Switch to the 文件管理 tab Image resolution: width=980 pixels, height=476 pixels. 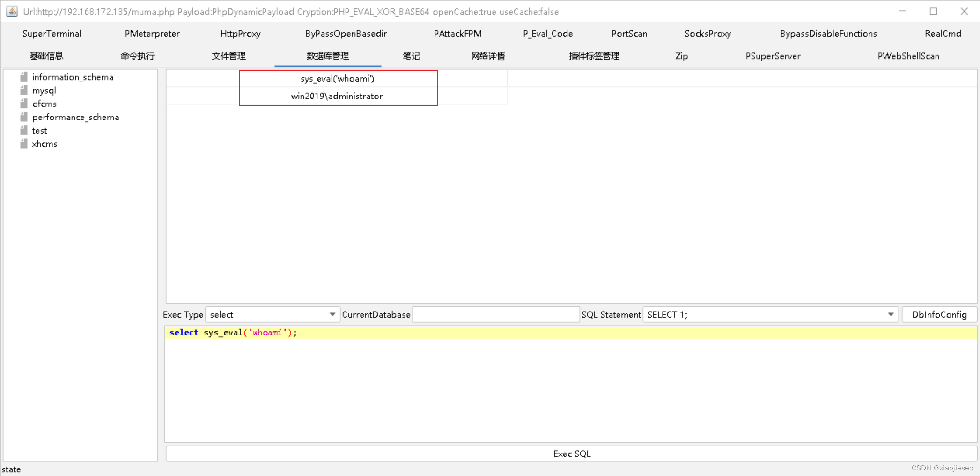coord(228,56)
